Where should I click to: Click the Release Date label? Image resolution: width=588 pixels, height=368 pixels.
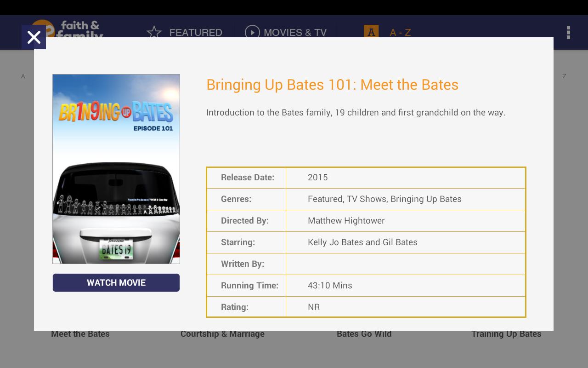click(x=248, y=177)
